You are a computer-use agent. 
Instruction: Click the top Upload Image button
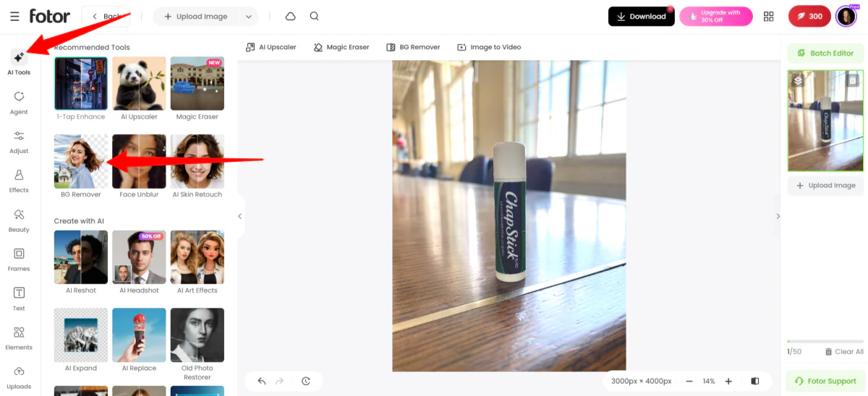tap(196, 16)
